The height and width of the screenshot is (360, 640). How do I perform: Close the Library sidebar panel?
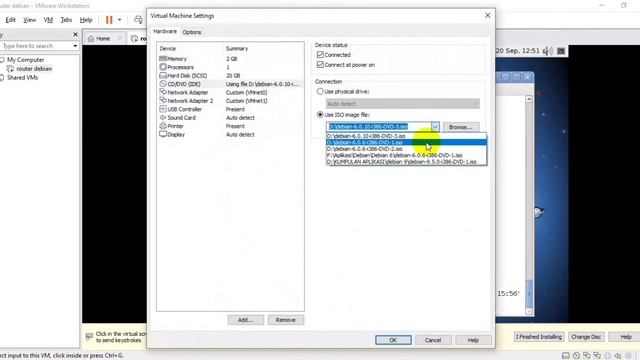point(75,35)
